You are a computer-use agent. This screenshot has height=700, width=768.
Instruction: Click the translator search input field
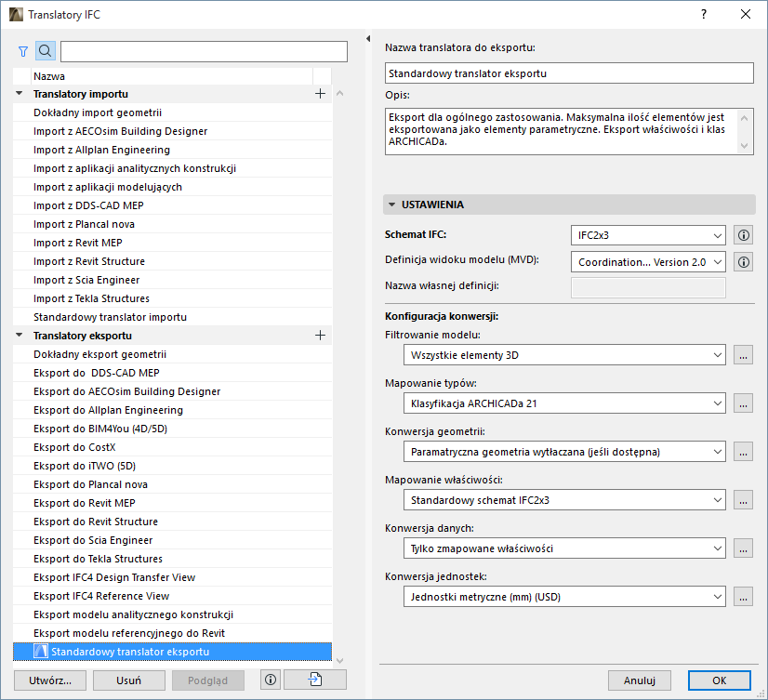[x=201, y=51]
